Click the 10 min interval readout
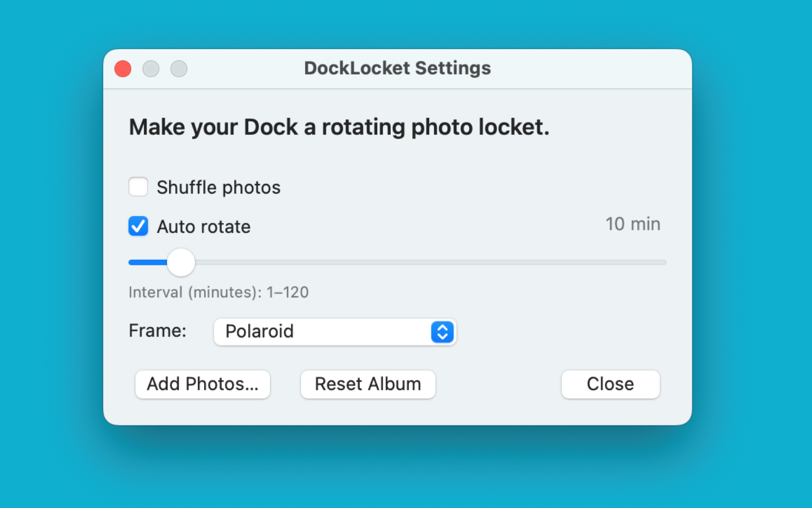Viewport: 812px width, 508px height. coord(633,224)
